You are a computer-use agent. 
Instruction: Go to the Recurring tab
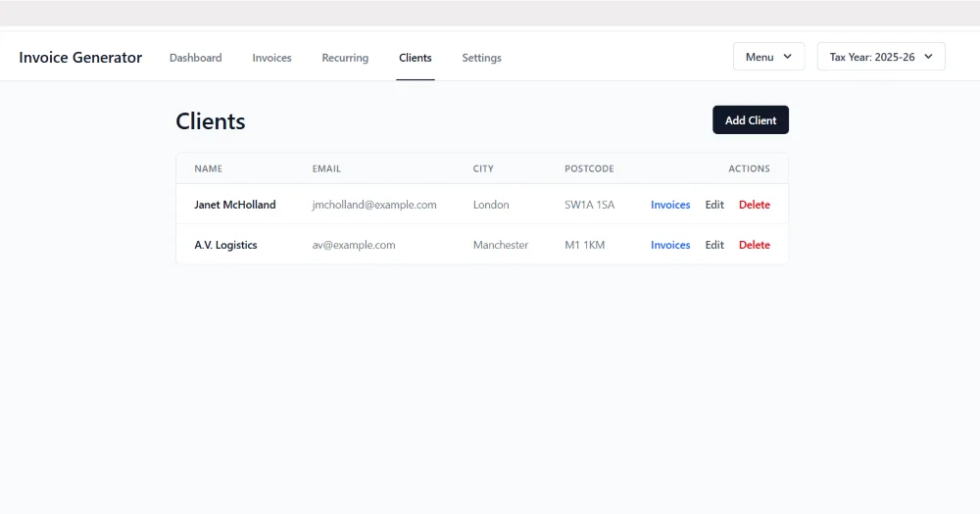345,58
